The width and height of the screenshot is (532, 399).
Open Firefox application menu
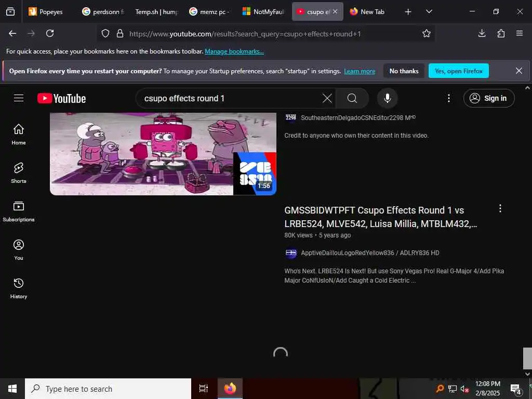click(520, 33)
